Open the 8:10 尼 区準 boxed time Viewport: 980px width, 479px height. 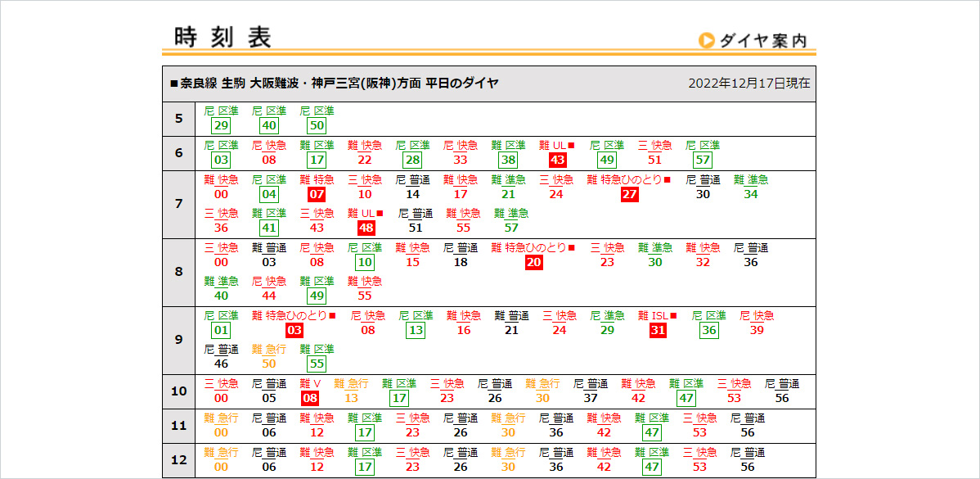pos(365,262)
